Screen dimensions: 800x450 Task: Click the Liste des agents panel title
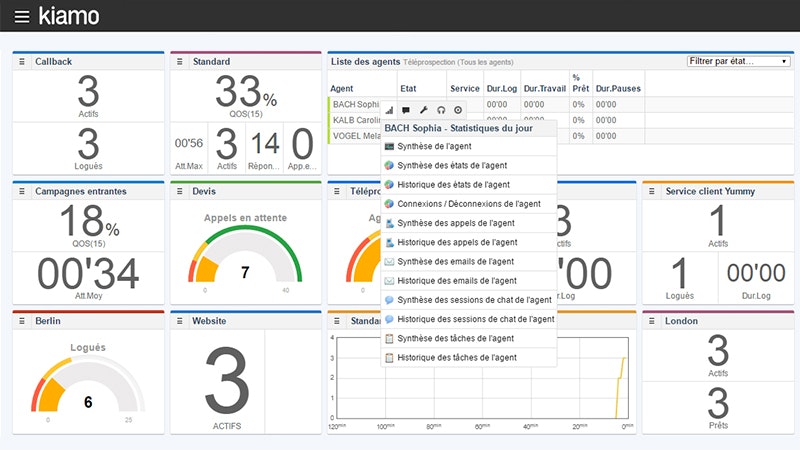click(x=365, y=62)
